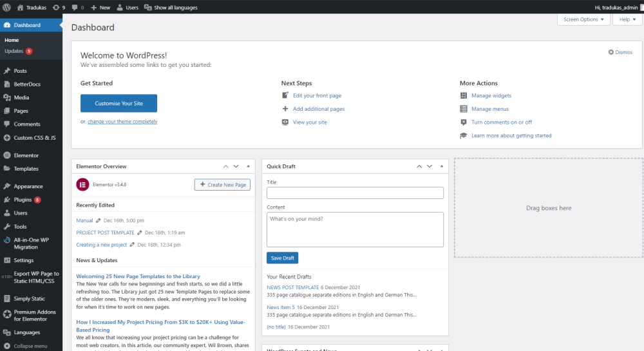Click the Pages icon in sidebar
Image resolution: width=644 pixels, height=351 pixels.
coord(7,111)
